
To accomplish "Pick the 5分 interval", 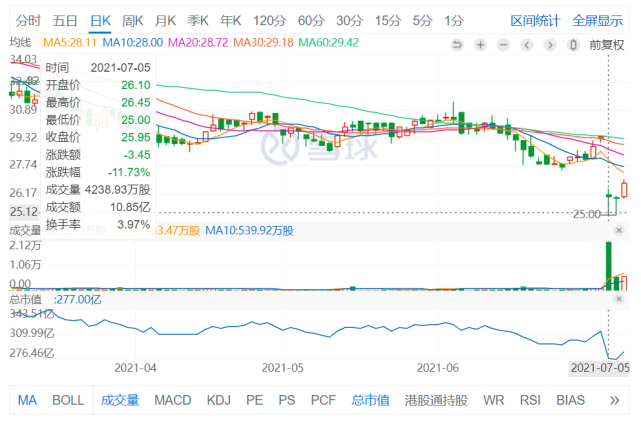I will tap(422, 20).
